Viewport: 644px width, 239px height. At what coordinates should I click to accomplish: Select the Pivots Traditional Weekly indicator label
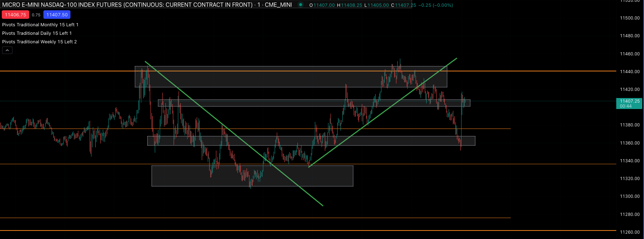pyautogui.click(x=39, y=42)
